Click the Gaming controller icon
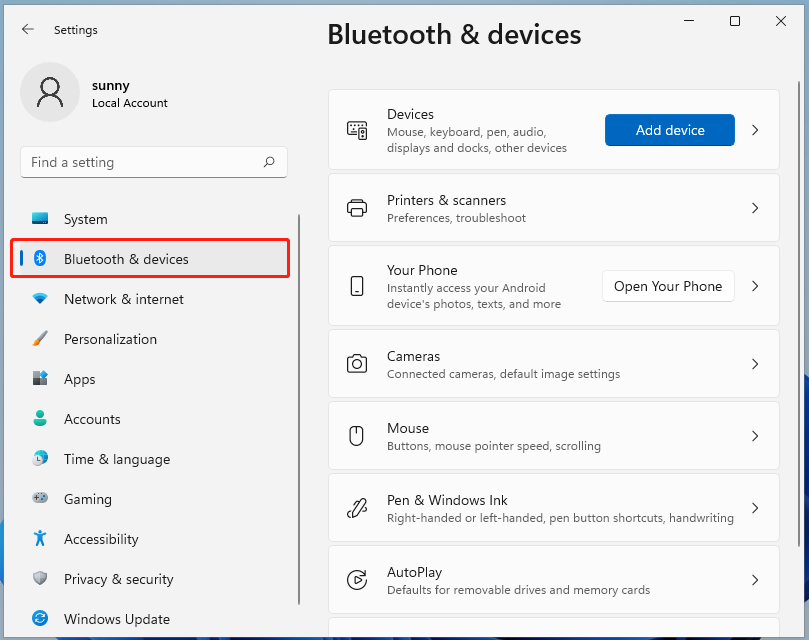This screenshot has height=640, width=809. point(40,499)
